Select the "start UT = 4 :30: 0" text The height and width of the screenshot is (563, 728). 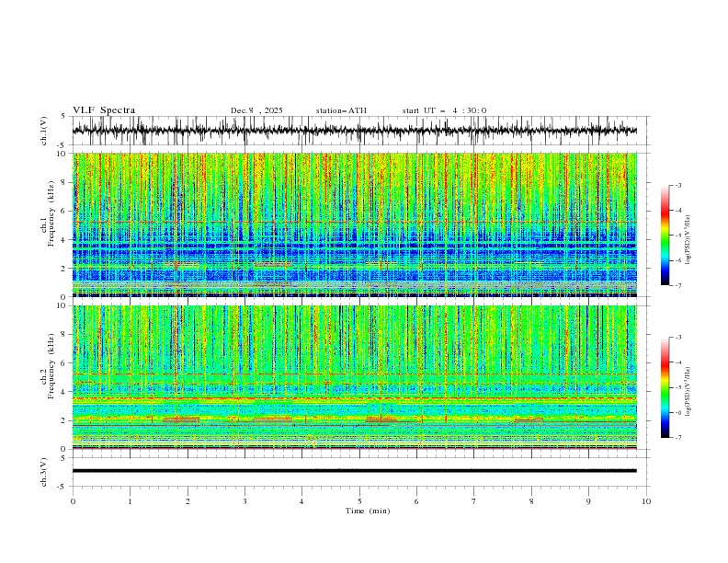click(444, 110)
